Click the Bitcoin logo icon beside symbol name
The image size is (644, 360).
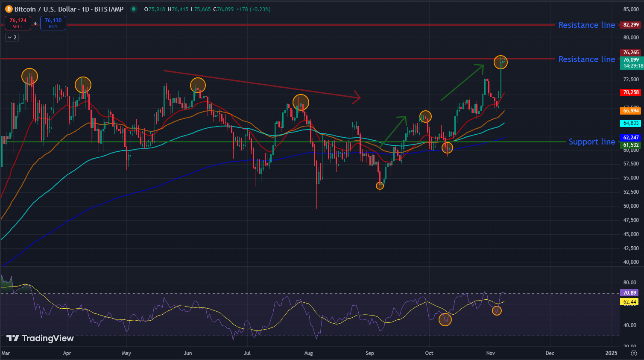coord(9,9)
